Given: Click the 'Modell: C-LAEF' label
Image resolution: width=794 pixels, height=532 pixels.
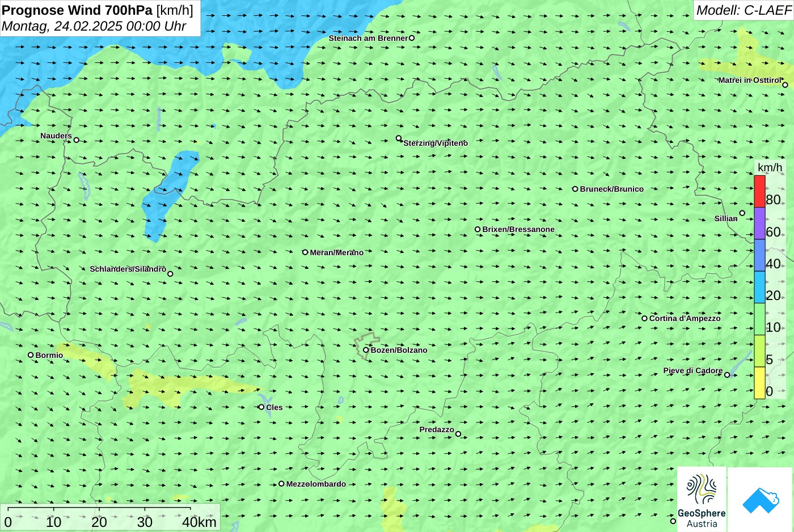Looking at the screenshot, I should click(744, 10).
